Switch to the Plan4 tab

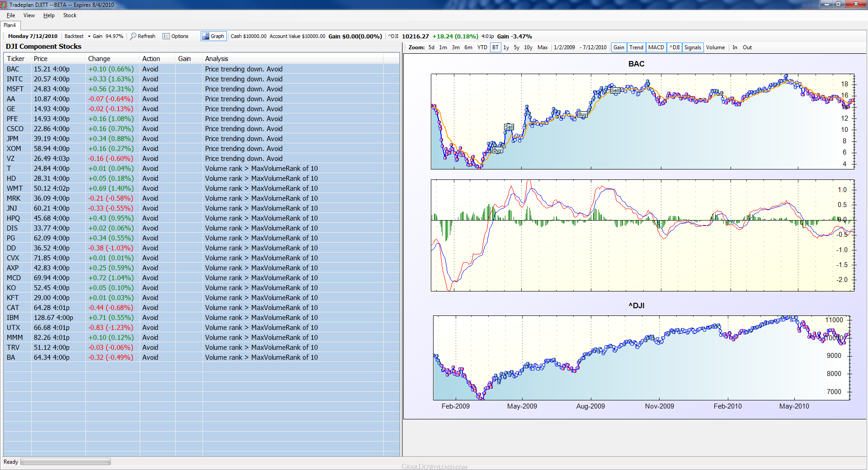(10, 25)
